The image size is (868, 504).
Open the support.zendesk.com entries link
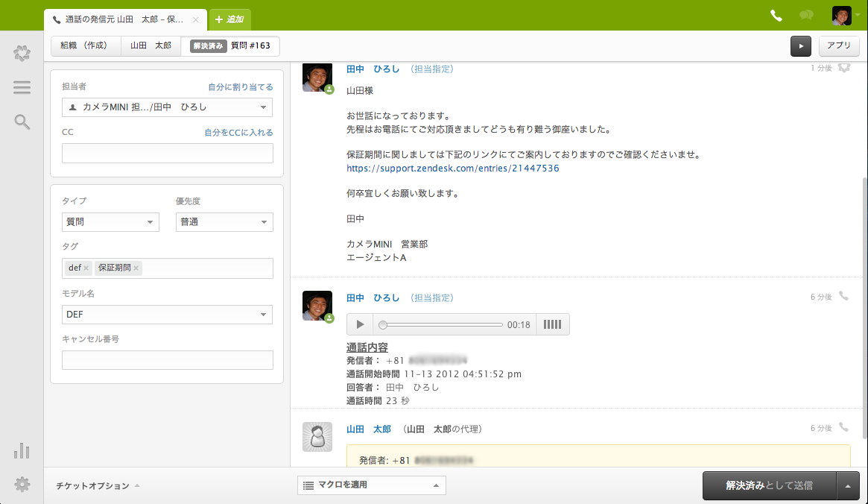453,168
